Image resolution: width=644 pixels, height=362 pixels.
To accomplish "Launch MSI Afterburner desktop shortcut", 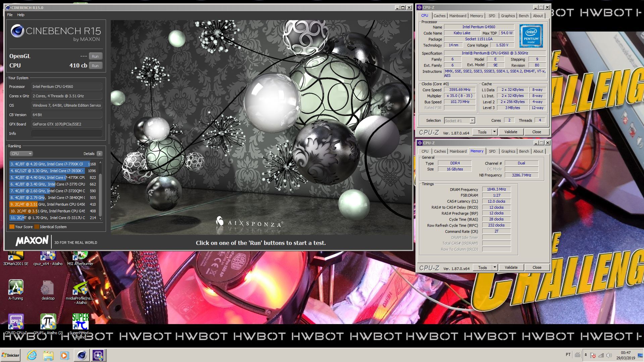I will [x=80, y=258].
